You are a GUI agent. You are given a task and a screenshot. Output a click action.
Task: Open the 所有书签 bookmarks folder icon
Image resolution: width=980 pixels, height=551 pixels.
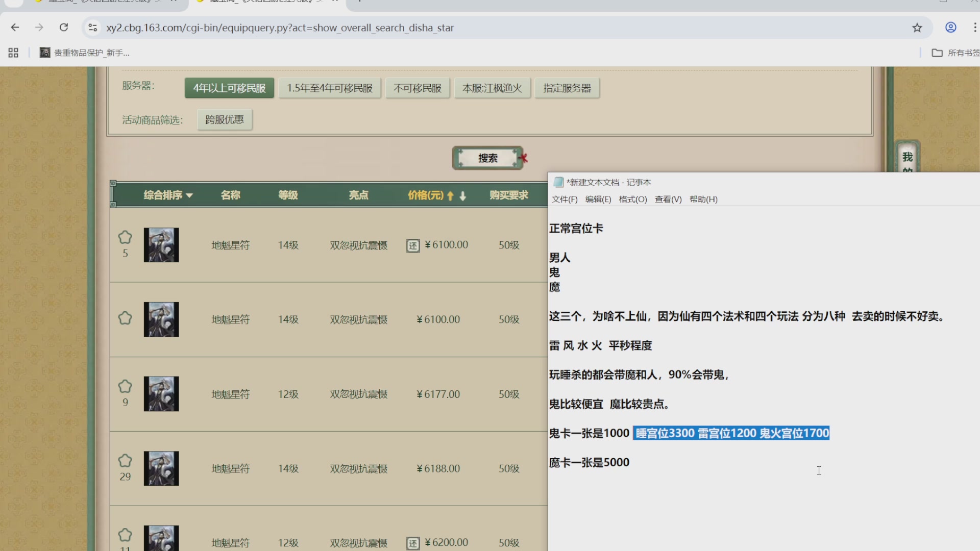[938, 53]
